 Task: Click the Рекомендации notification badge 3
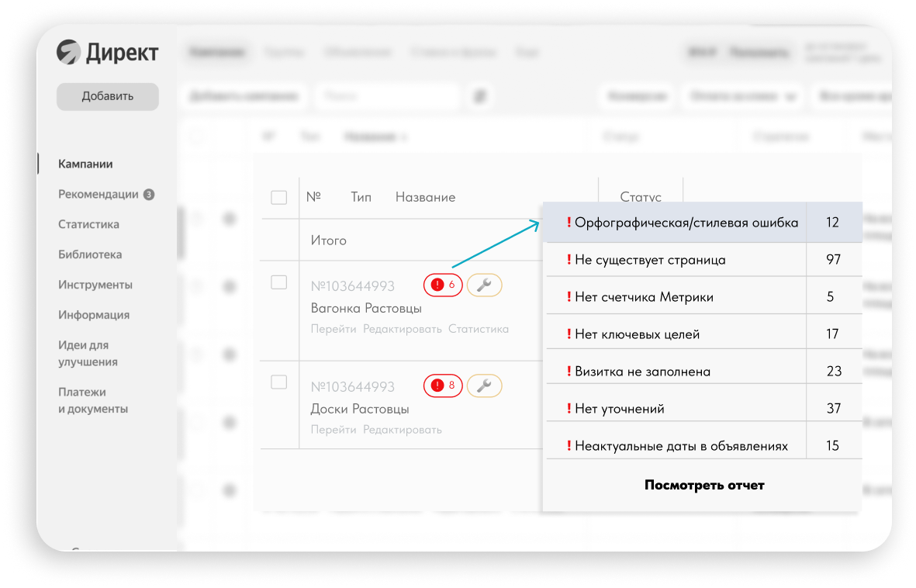click(x=149, y=195)
